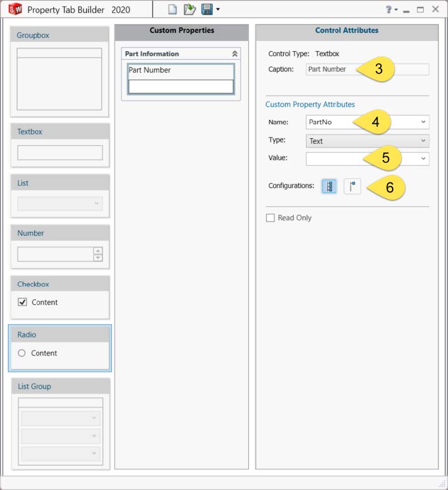The image size is (448, 490).
Task: Click the Save floppy disk icon
Action: 206,9
